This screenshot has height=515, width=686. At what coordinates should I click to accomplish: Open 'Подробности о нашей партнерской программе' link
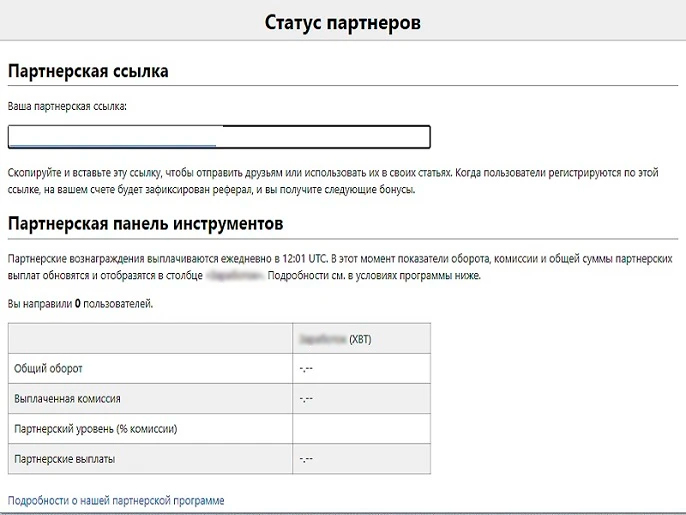pos(116,501)
